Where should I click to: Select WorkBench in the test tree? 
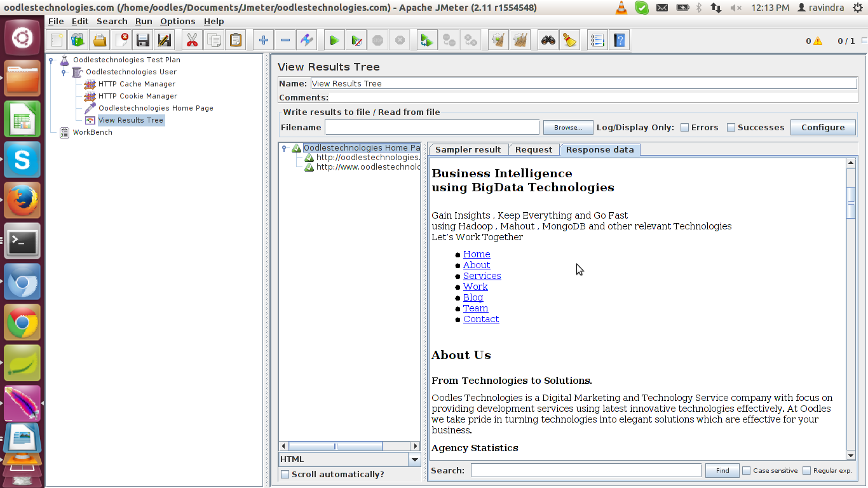(92, 132)
